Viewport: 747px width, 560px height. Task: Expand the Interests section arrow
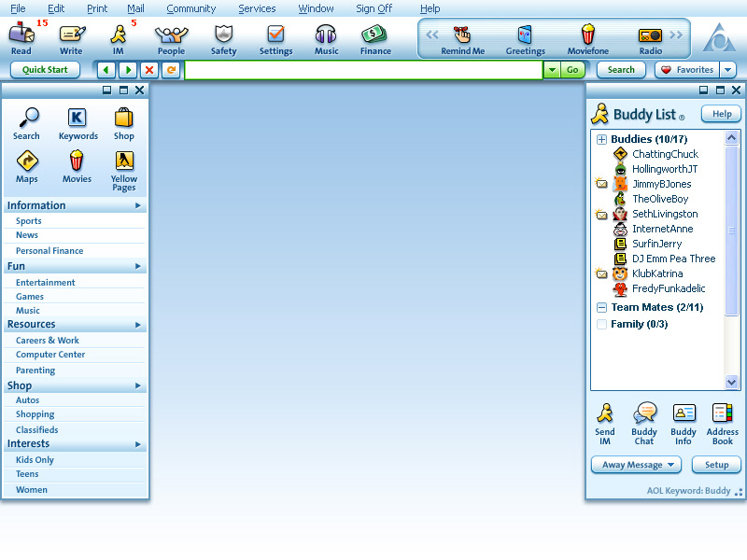point(137,444)
